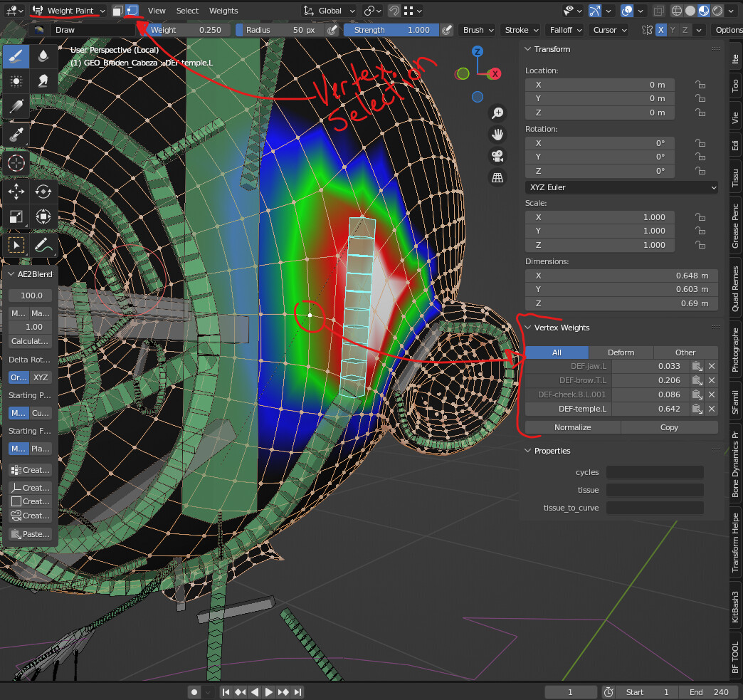Open the XYZ Euler rotation mode dropdown
The height and width of the screenshot is (700, 743).
point(621,187)
